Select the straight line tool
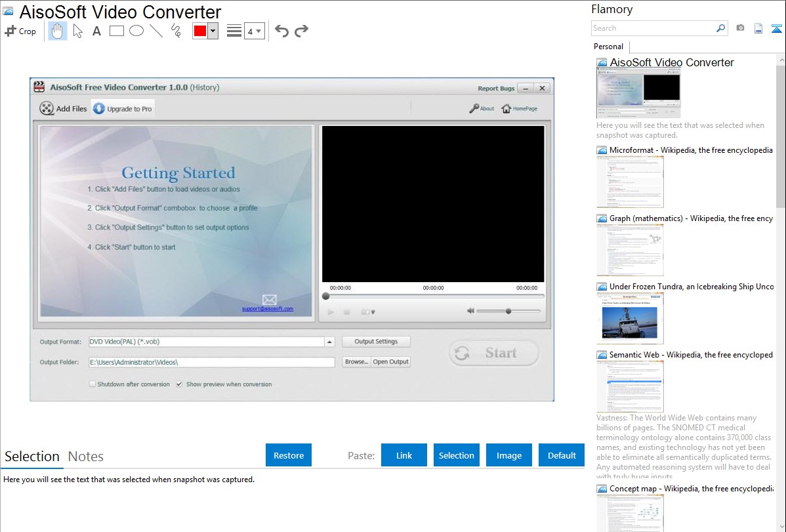 pos(156,31)
